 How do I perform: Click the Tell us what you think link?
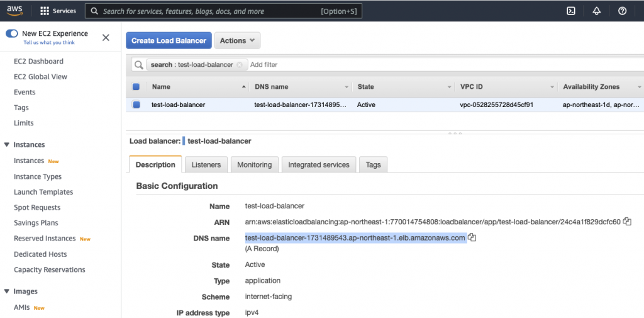49,42
